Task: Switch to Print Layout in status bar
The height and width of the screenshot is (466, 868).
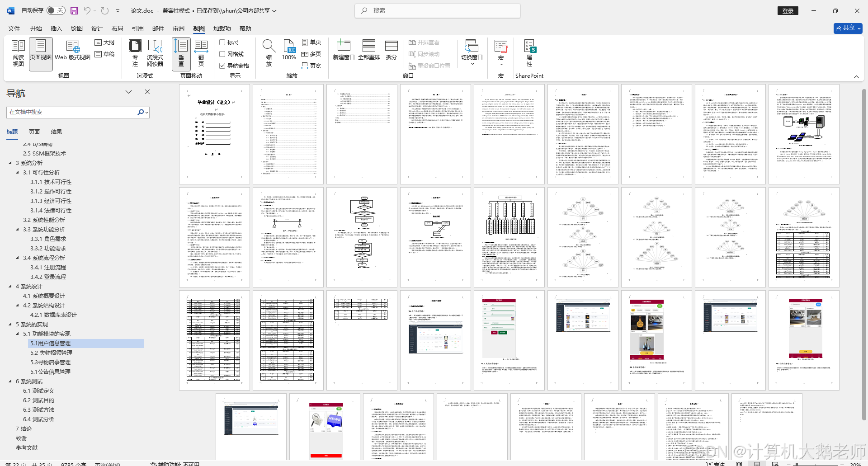Action: 757,463
